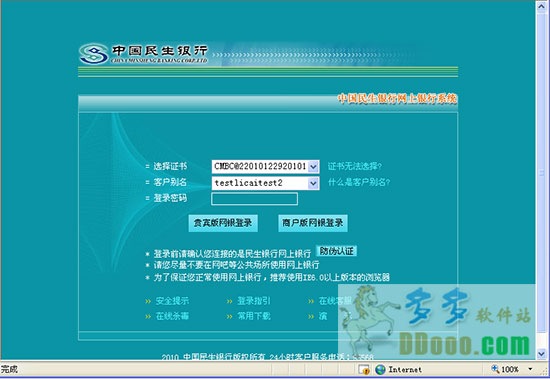The image size is (550, 379).
Task: Click the 100% zoom magnifier icon
Action: [x=495, y=369]
